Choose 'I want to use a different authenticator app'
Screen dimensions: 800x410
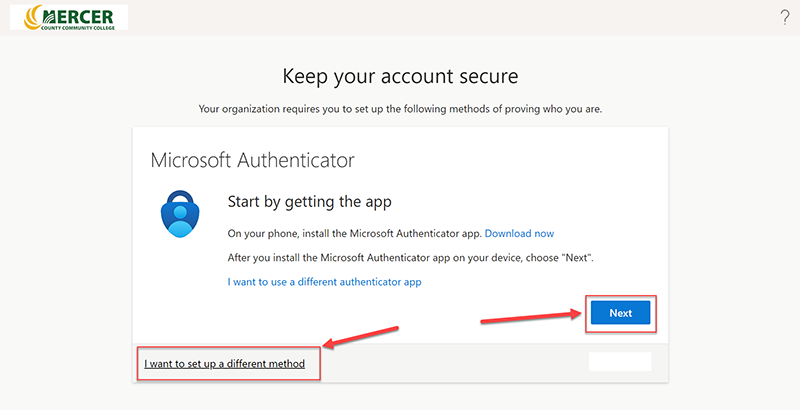[325, 282]
